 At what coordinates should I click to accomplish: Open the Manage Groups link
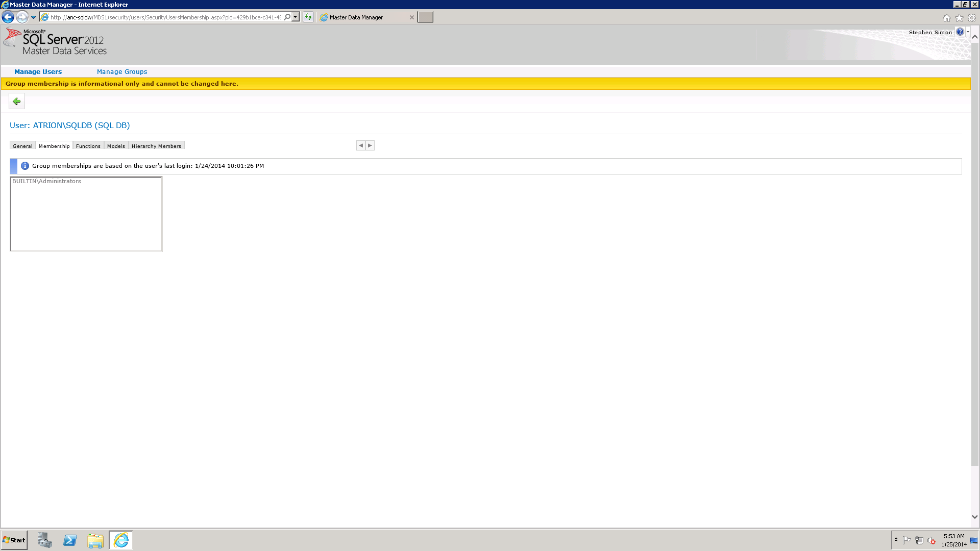pyautogui.click(x=122, y=72)
